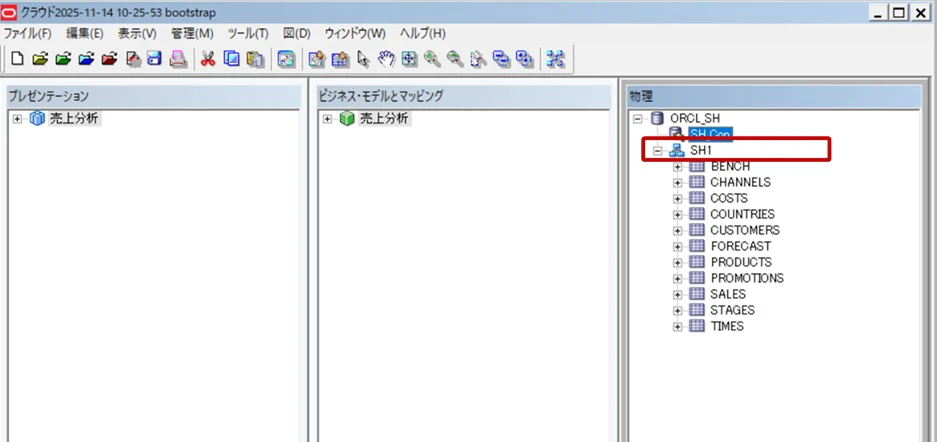Click the SH_Con connection pool icon
This screenshot has height=442, width=937.
click(676, 134)
